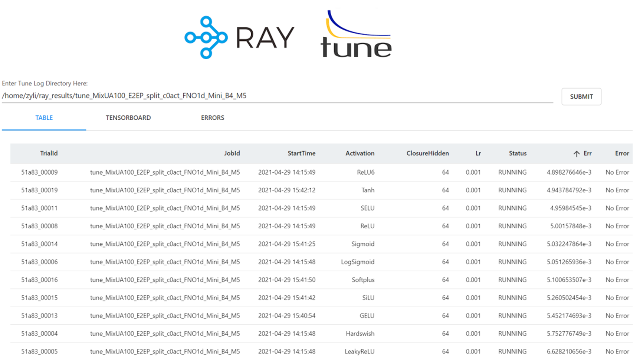The width and height of the screenshot is (640, 364).
Task: Click the Err value 6.628210656e-3
Action: tap(569, 351)
